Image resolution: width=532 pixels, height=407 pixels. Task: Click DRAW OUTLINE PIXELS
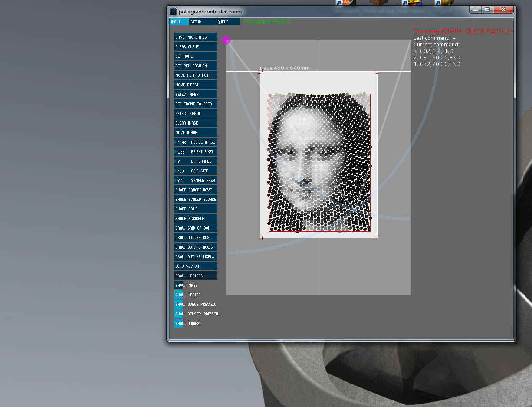(195, 256)
